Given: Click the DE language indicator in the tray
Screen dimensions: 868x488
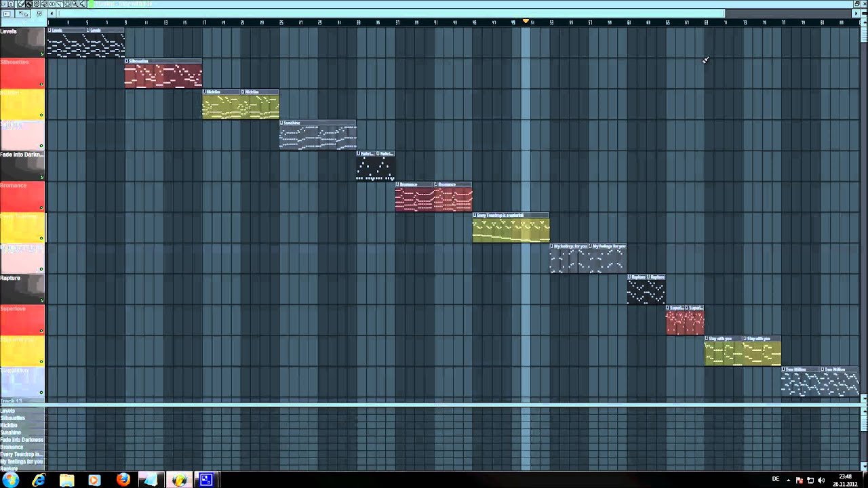Looking at the screenshot, I should pyautogui.click(x=776, y=479).
